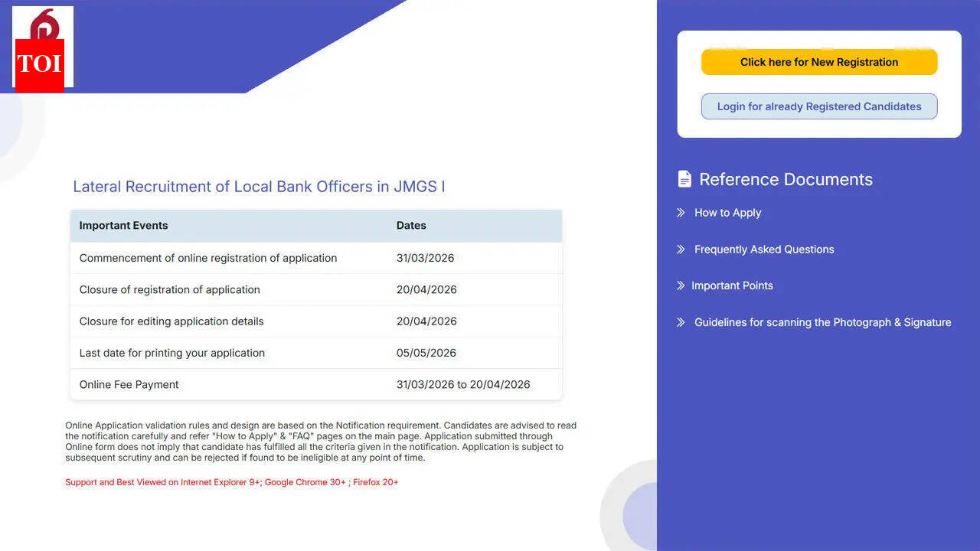This screenshot has width=980, height=551.
Task: Click the red browser support notice text
Action: tap(231, 482)
